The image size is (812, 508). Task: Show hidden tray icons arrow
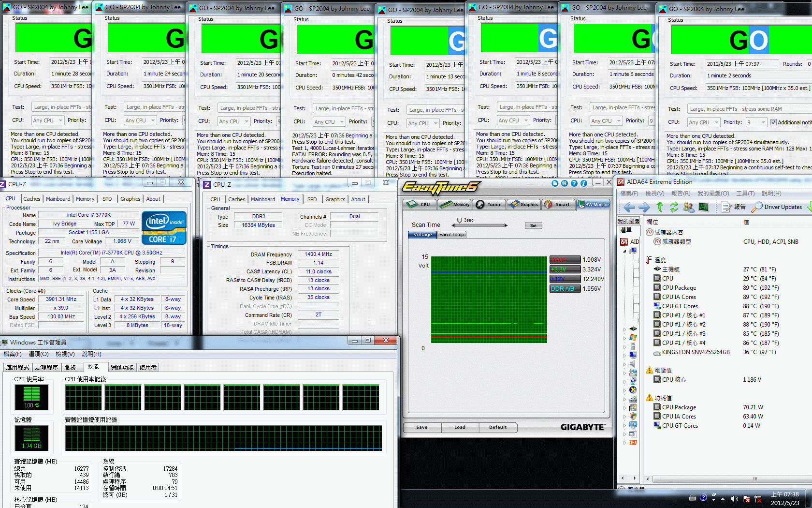coord(723,499)
